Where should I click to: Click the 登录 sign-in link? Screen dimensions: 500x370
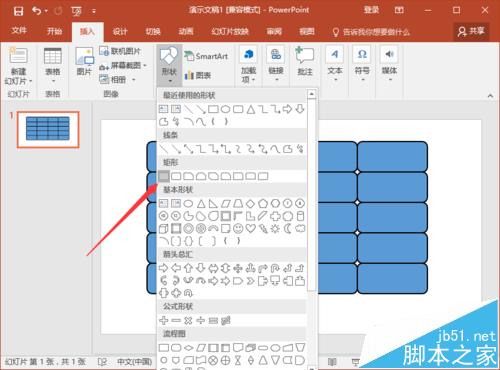tap(371, 10)
